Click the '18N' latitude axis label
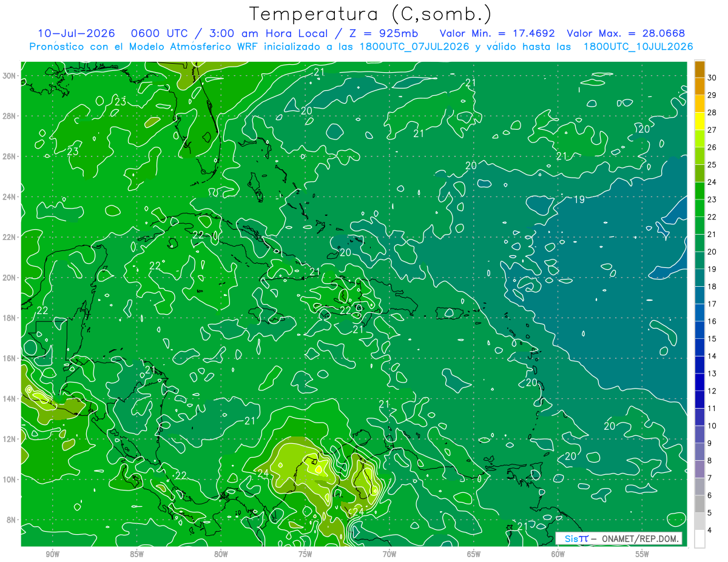728x562 pixels. click(10, 318)
